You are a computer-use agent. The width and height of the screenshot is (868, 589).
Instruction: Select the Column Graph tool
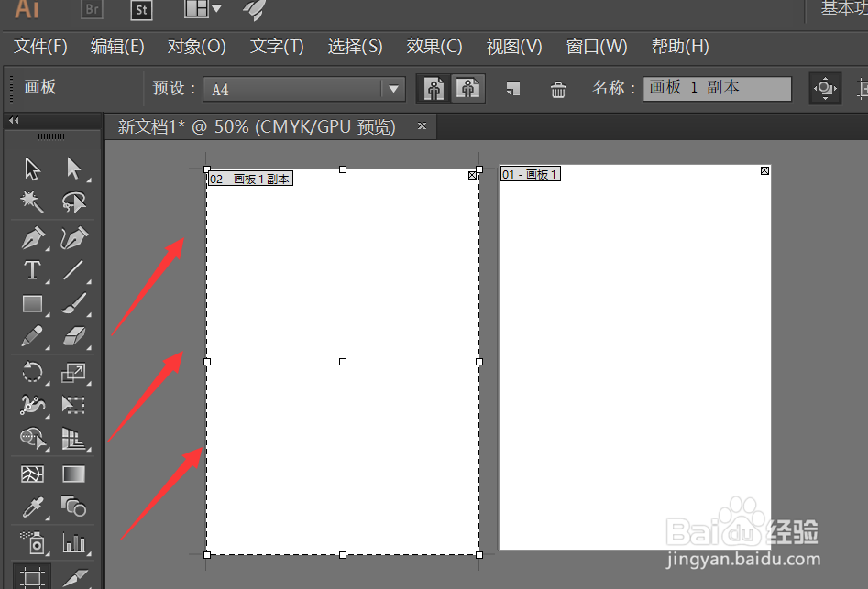tap(73, 542)
